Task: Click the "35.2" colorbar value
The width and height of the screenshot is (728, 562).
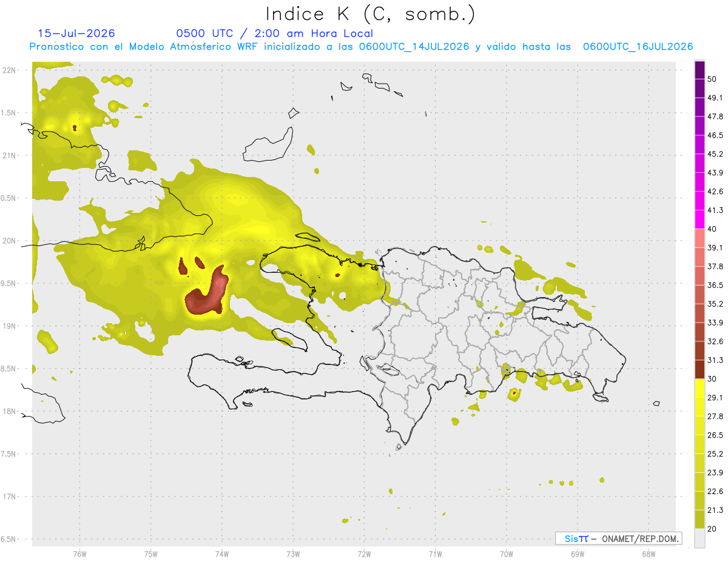Action: tap(715, 304)
